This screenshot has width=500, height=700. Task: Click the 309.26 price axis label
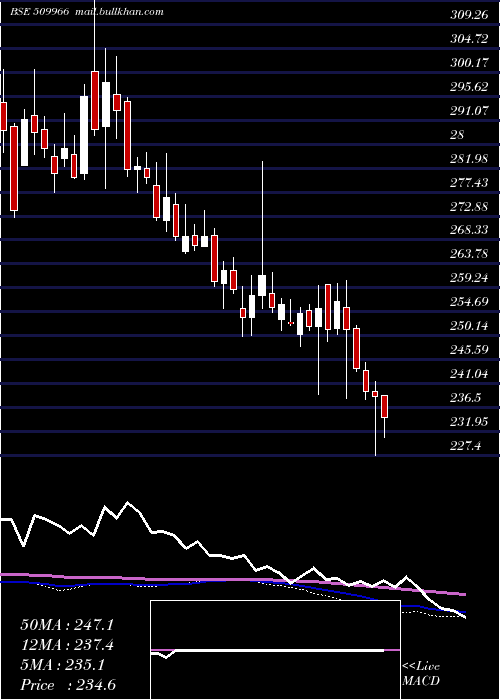click(x=469, y=15)
